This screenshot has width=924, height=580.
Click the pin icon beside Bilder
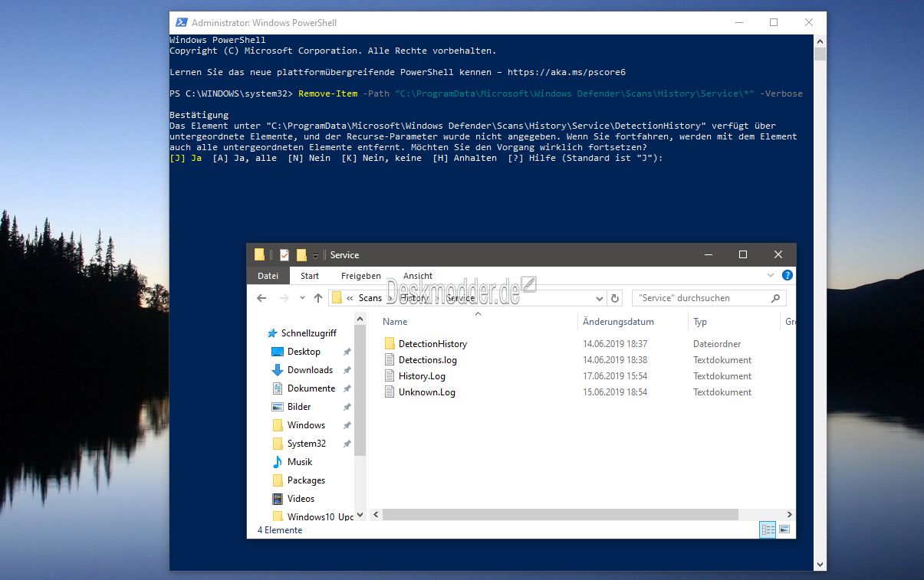pos(347,407)
